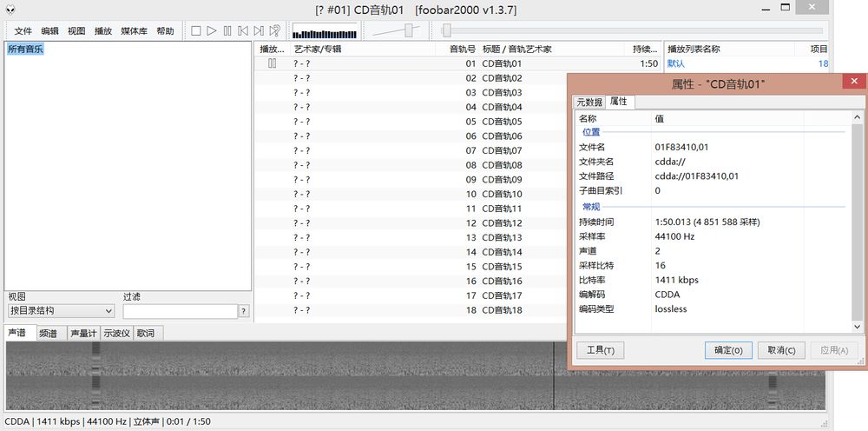Viewport: 868px width, 431px height.
Task: Click the status bar playback info text
Action: (108, 421)
